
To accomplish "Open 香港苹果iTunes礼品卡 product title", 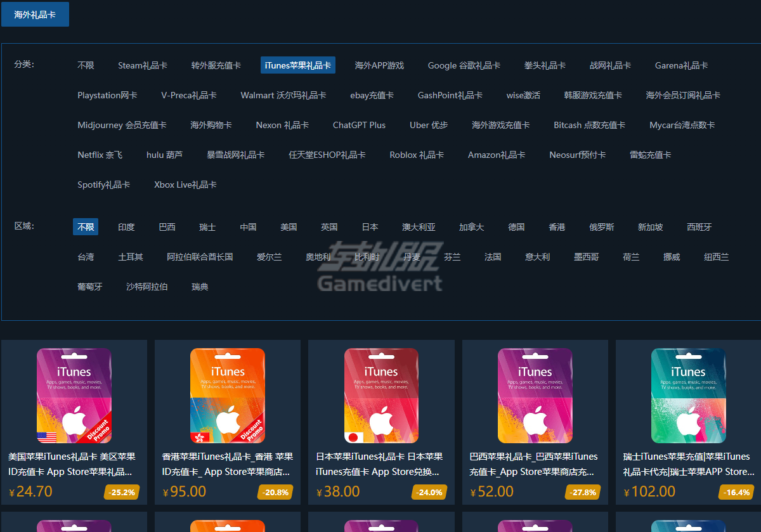I will click(x=228, y=464).
